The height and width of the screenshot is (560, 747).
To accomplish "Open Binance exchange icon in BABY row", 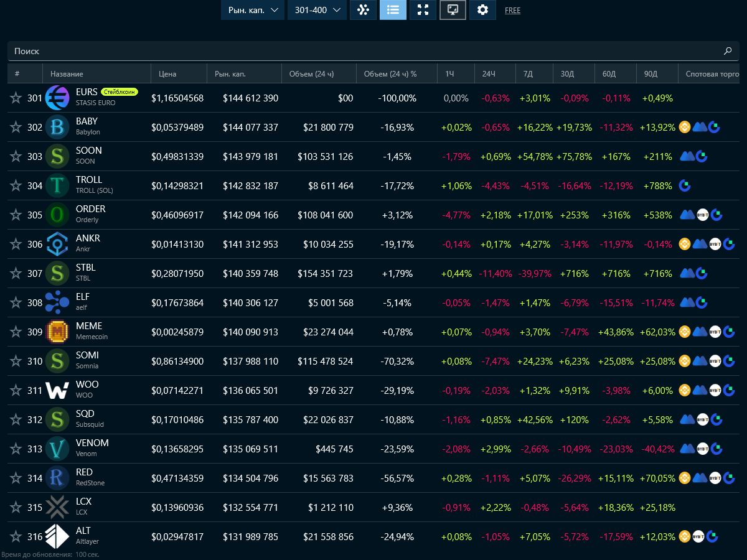I will [685, 128].
